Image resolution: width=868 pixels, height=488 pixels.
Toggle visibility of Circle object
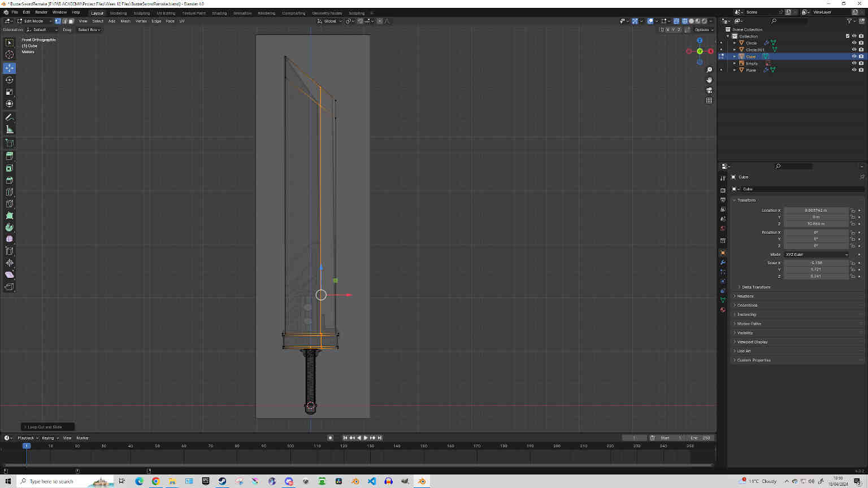(854, 43)
